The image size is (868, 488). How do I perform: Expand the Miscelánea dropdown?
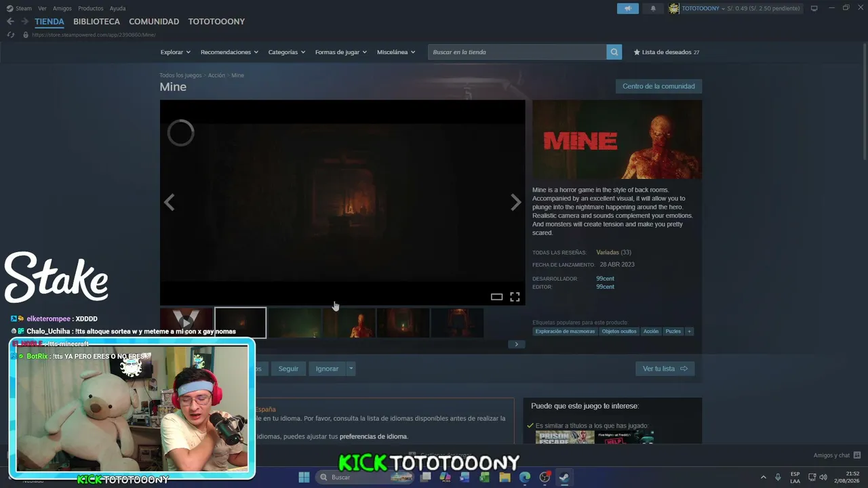pyautogui.click(x=396, y=52)
